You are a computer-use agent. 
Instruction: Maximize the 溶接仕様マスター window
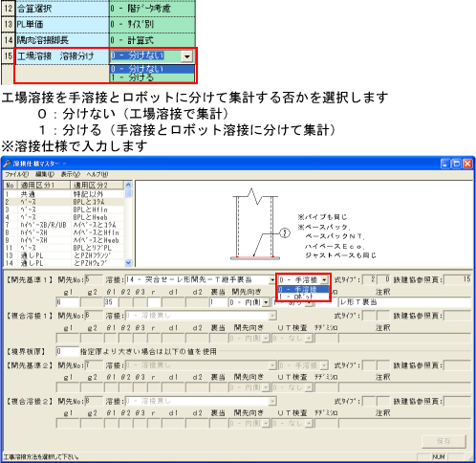(457, 164)
